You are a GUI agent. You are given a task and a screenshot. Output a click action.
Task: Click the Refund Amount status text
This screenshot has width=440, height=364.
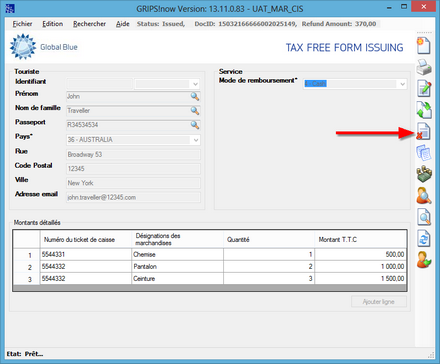point(339,24)
